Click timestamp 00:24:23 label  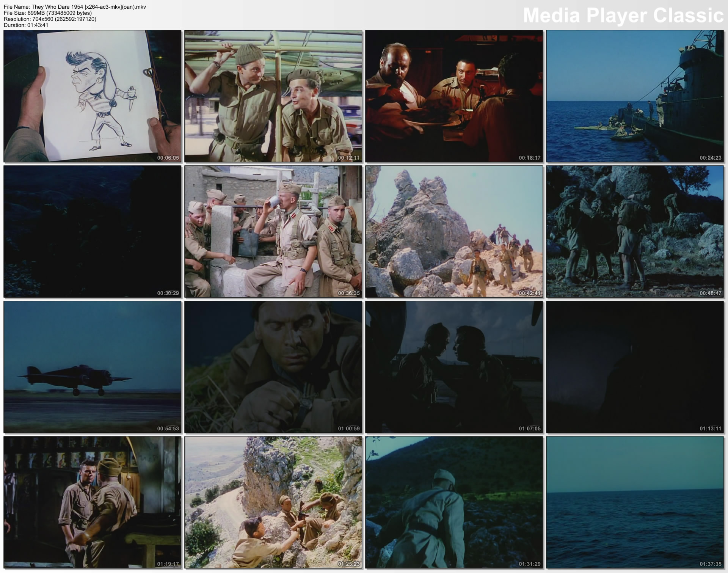[711, 158]
